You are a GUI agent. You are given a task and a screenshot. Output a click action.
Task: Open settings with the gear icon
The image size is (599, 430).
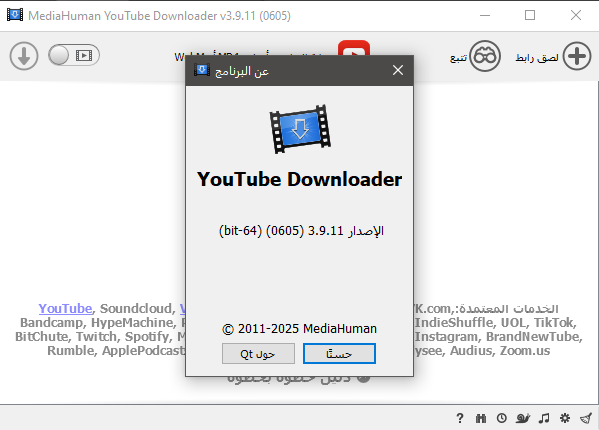pos(565,418)
